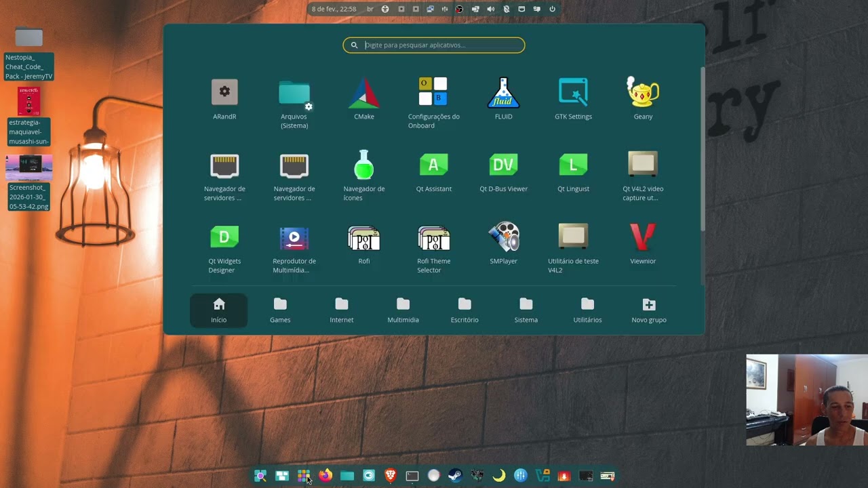The height and width of the screenshot is (488, 868).
Task: Click the toggle-switch icon in dock
Action: pos(369,476)
